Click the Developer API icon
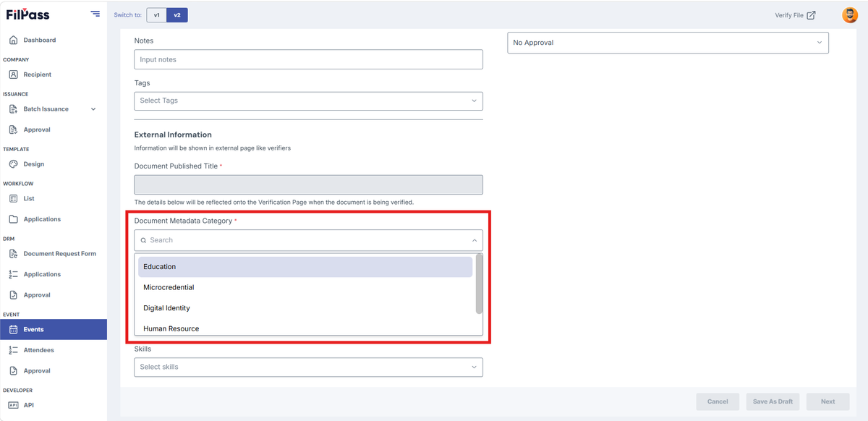This screenshot has height=421, width=868. 13,405
